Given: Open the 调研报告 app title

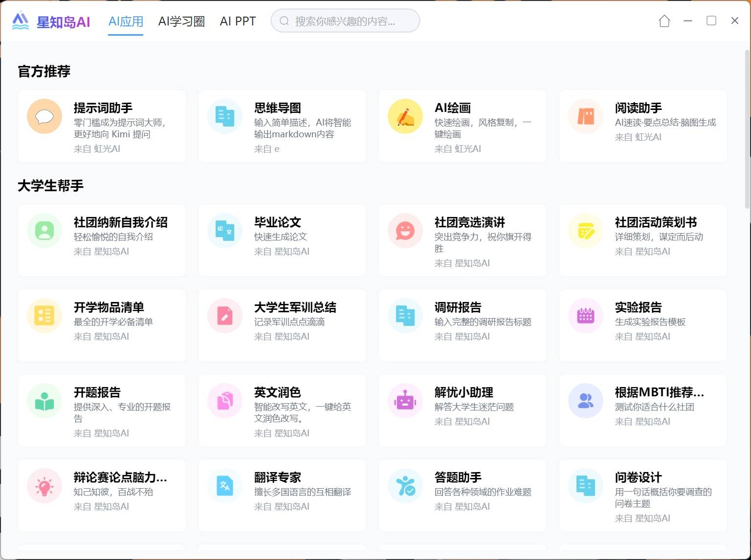Looking at the screenshot, I should coord(458,307).
